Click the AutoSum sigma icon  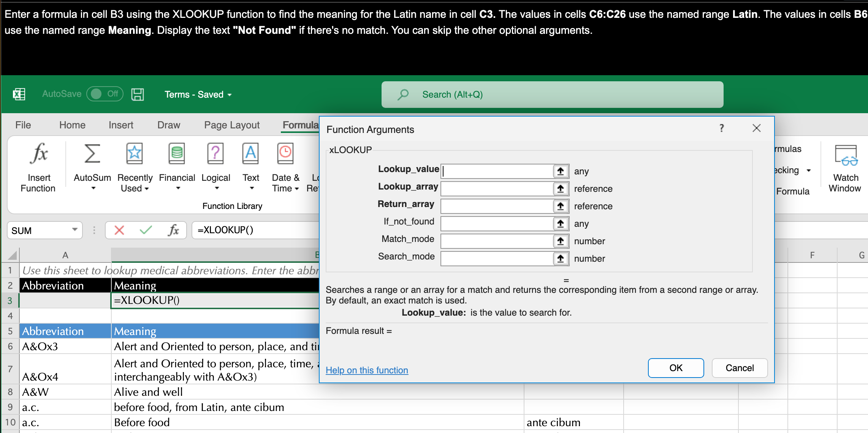pos(92,154)
